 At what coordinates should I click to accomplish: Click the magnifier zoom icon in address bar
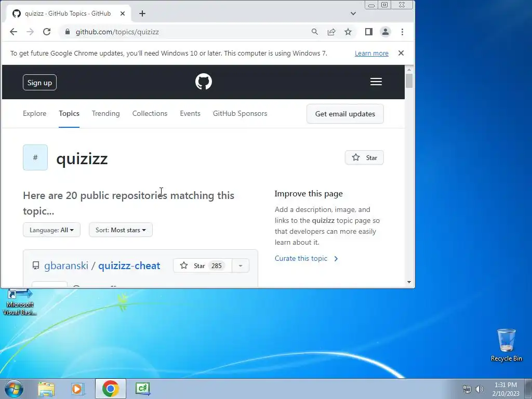pyautogui.click(x=315, y=32)
